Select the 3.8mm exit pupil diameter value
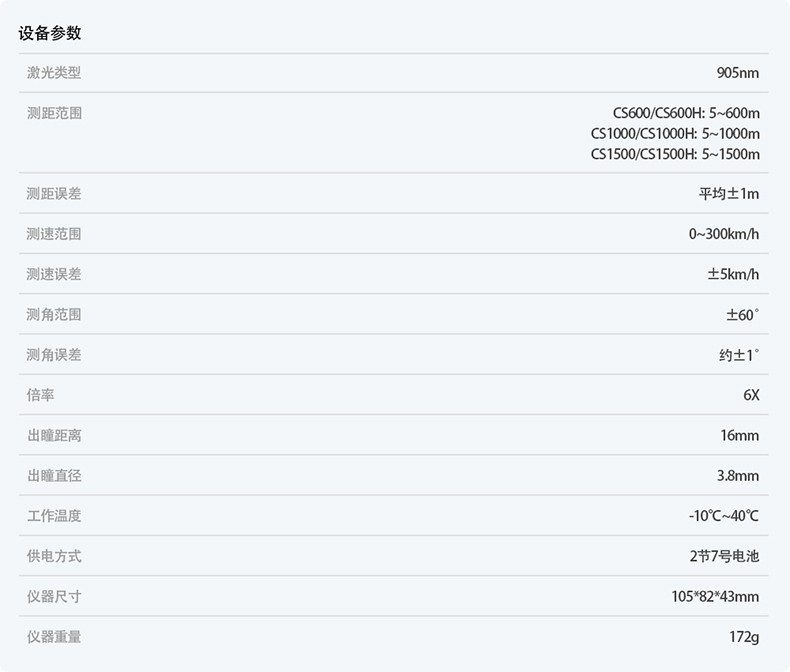790x672 pixels. [x=738, y=476]
